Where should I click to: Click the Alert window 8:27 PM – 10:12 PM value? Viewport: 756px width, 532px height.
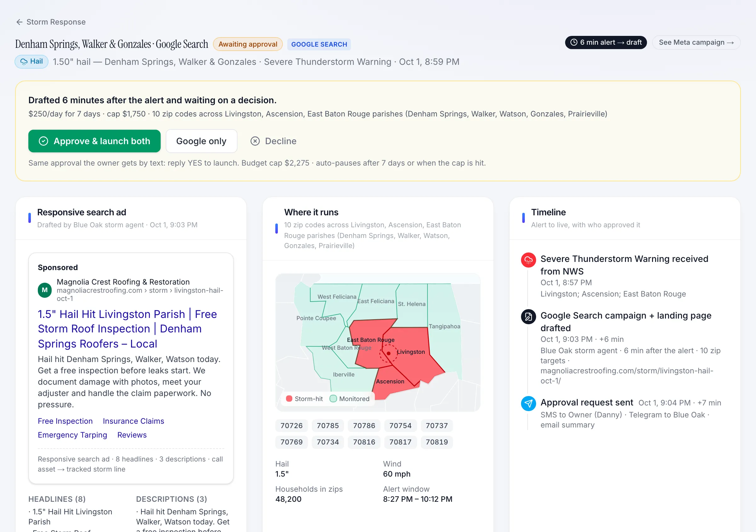click(x=417, y=499)
